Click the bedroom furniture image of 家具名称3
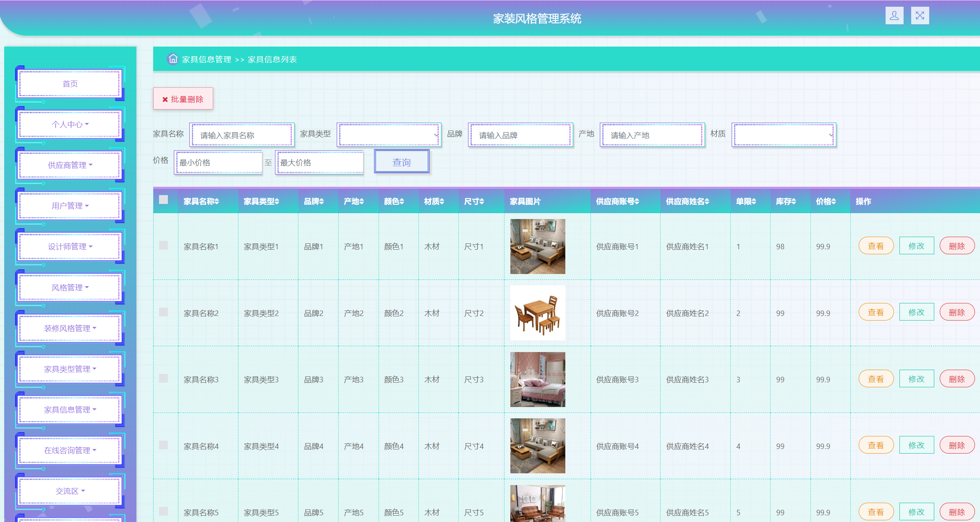Screen dimensions: 980x522 tap(538, 379)
